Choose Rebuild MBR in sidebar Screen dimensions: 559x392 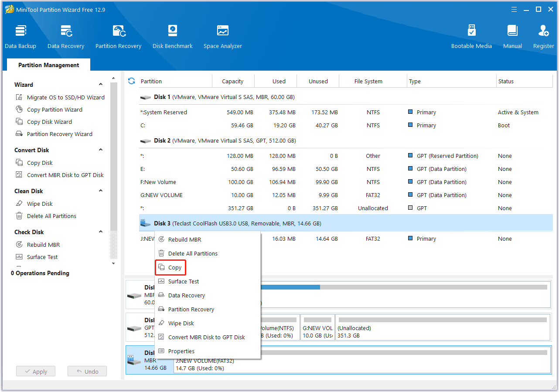[x=37, y=245]
